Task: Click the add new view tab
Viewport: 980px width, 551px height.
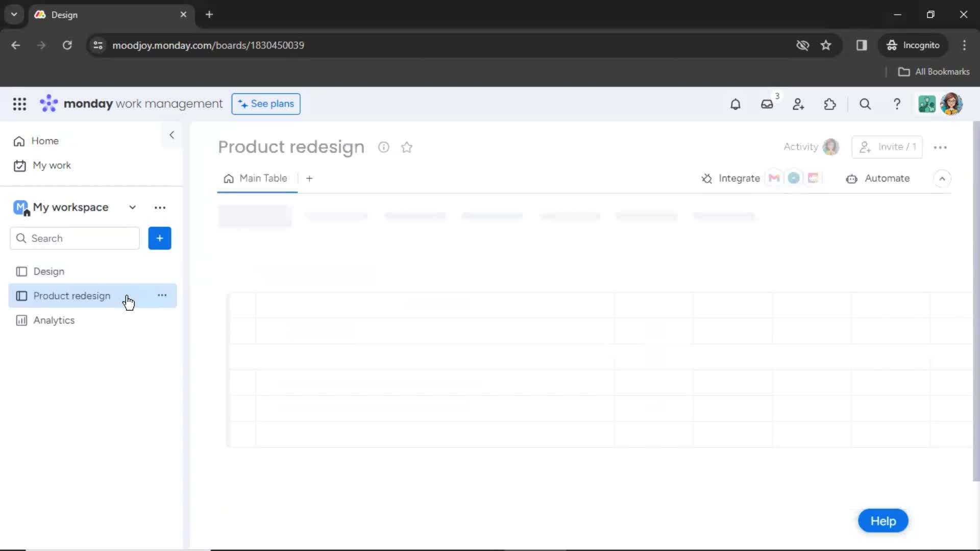Action: pos(310,178)
